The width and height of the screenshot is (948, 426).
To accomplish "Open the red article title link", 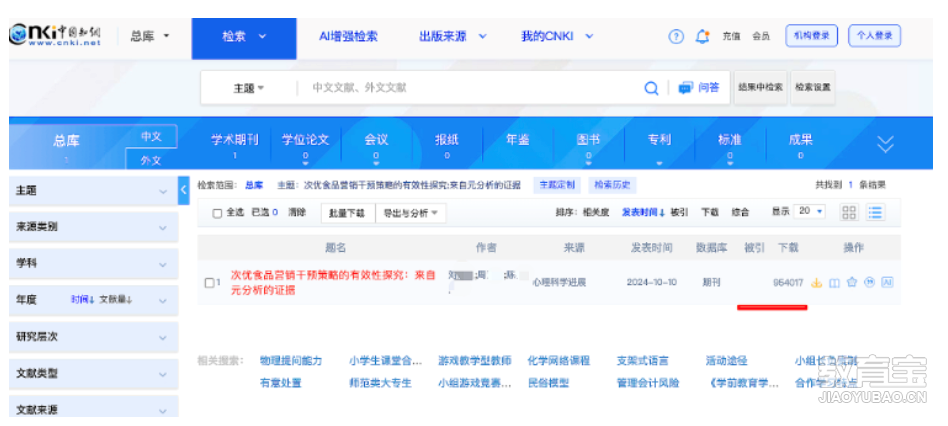I will (333, 282).
